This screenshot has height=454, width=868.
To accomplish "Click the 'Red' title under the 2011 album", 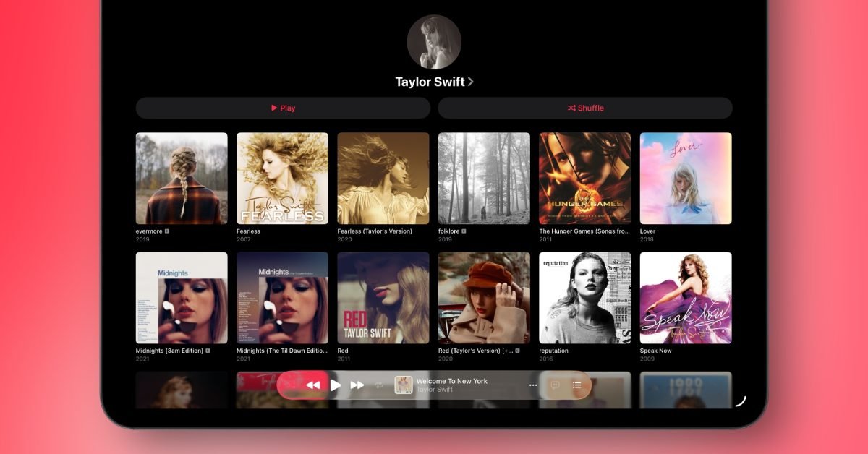I will click(x=343, y=351).
